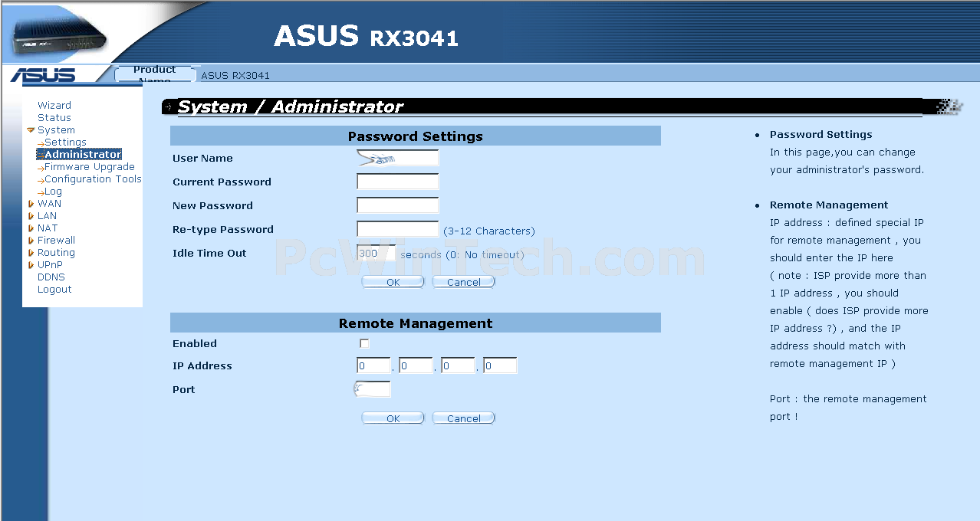
Task: Expand the NAT menu arrow
Action: (x=31, y=228)
